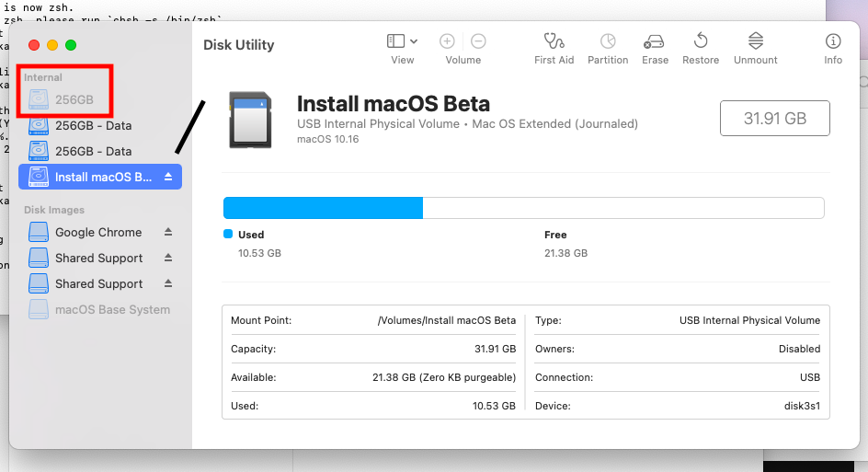
Task: Select macOS Base System disk image
Action: pyautogui.click(x=112, y=310)
